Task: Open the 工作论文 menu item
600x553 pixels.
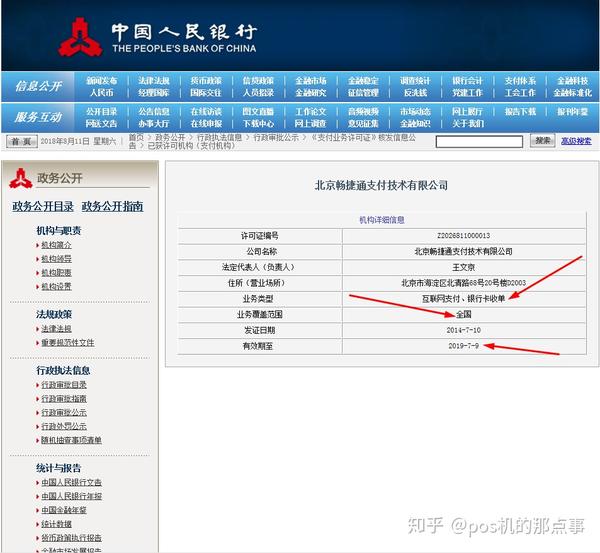Action: click(x=311, y=112)
